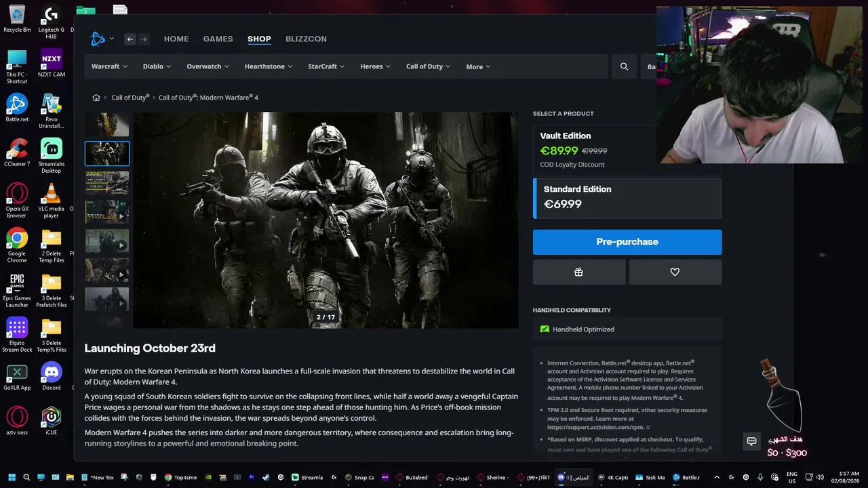868x488 pixels.
Task: Expand the Diablo dropdown menu
Action: (157, 66)
